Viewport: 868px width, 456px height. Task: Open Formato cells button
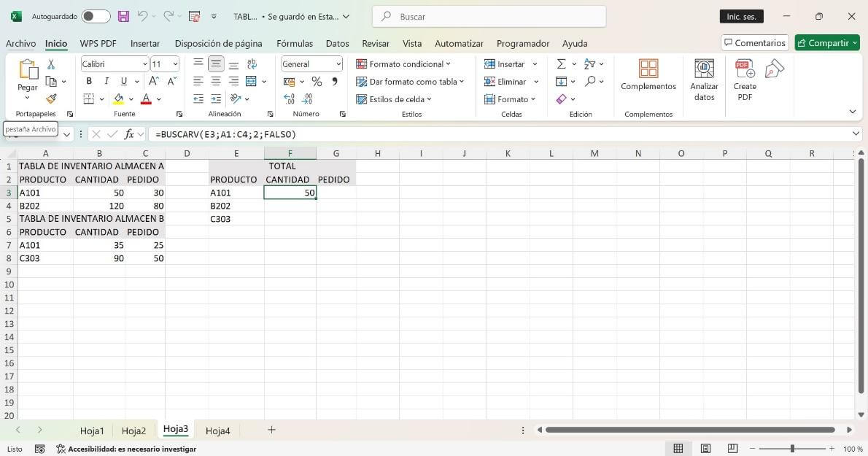(509, 99)
